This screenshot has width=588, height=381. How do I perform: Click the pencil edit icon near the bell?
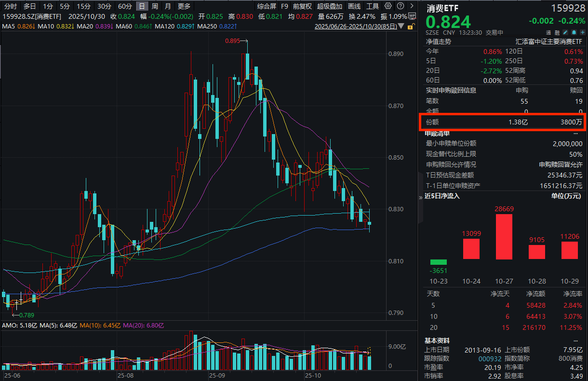pos(565,32)
